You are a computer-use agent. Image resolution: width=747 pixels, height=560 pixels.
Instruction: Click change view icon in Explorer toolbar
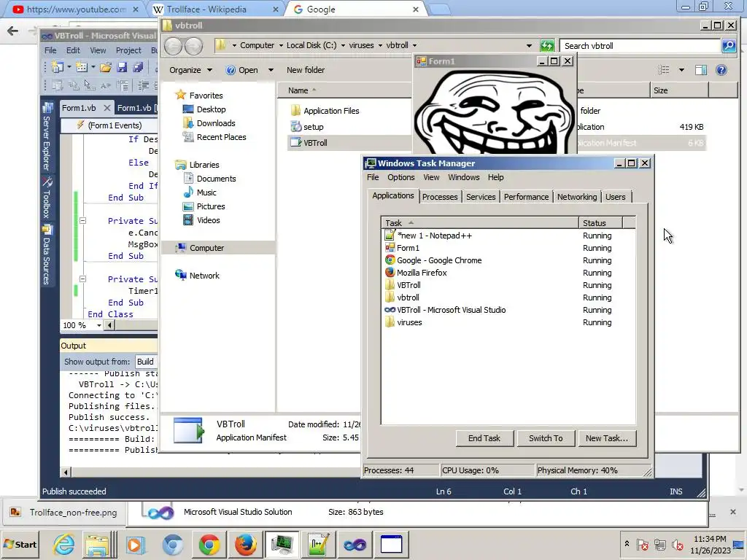(x=663, y=70)
